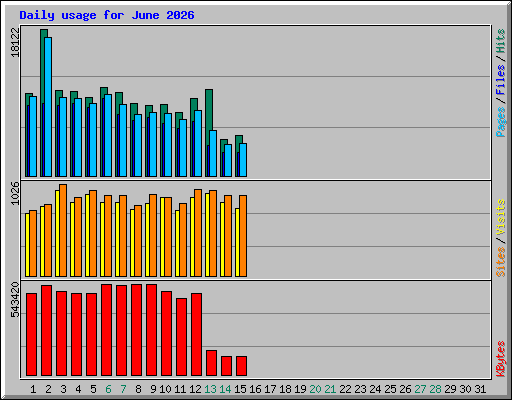Click the Pages / Files / Hits legend

[x=501, y=83]
